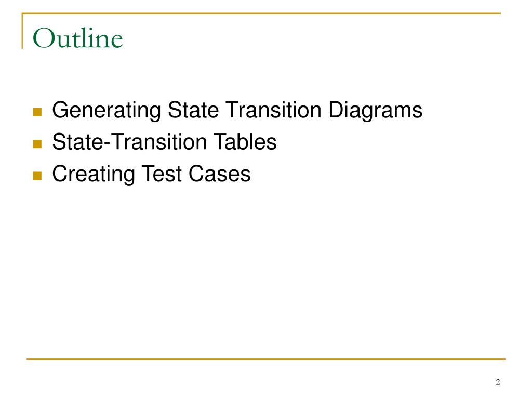Click the word Transition in first bullet
Viewport: 532px width, 399px height.
pos(273,110)
